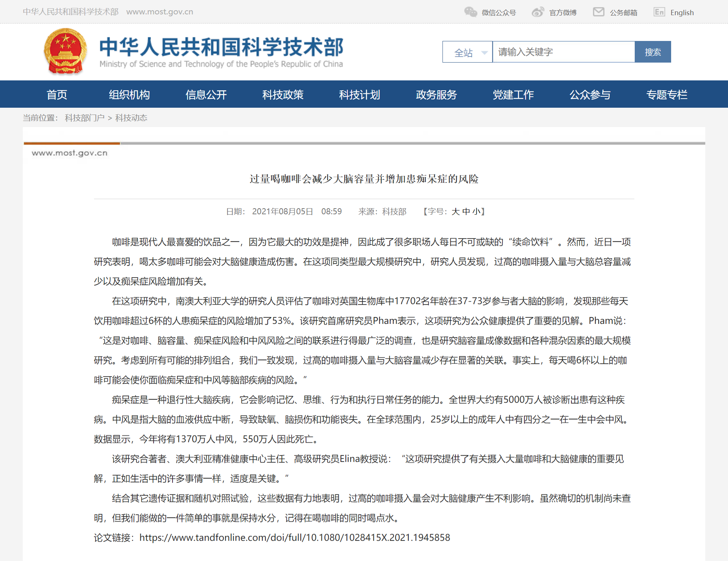
Task: Open the 组织机构 menu item
Action: 129,94
